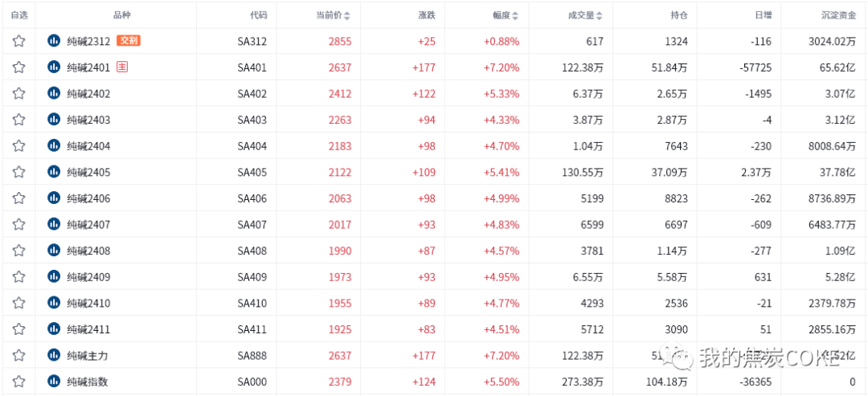Screen dimensions: 868x396
Task: Click the 沉淀资金 column header
Action: point(839,15)
